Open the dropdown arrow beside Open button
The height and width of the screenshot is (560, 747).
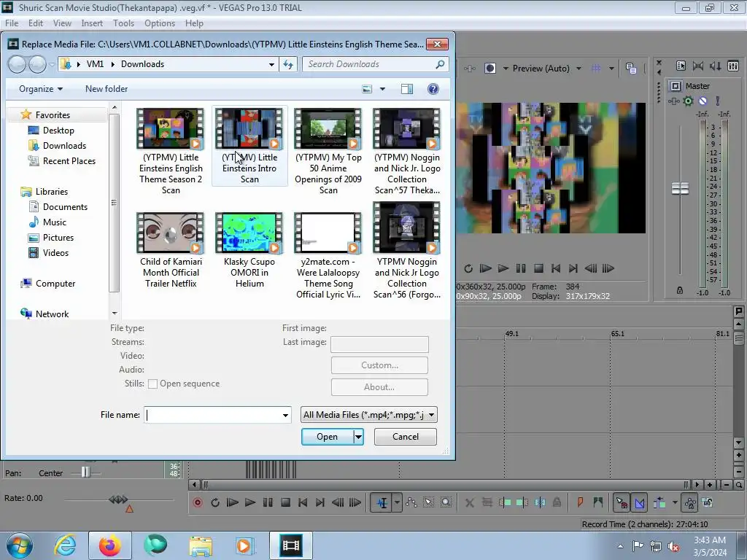[x=358, y=437]
